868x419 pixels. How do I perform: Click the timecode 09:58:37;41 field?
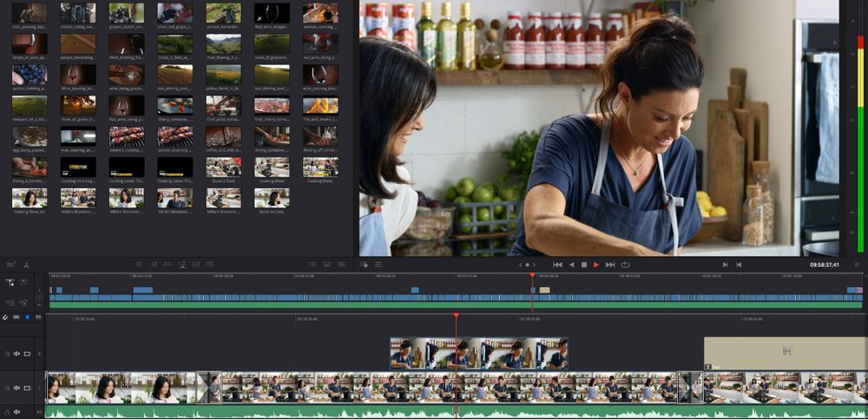click(823, 265)
